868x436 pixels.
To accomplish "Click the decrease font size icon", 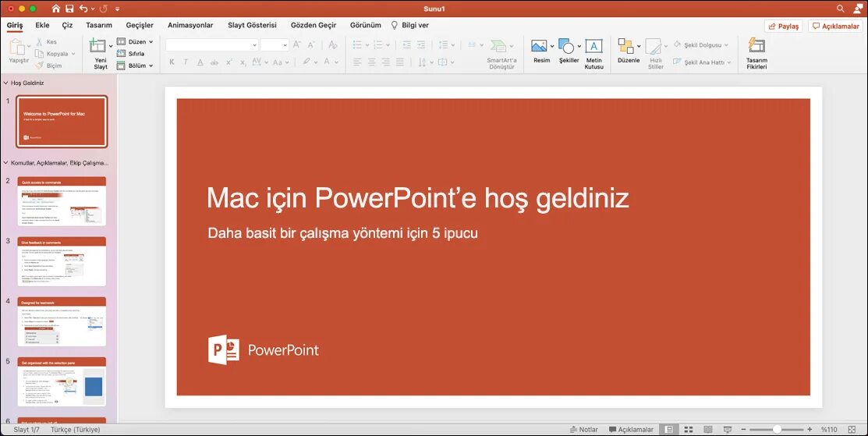I will point(311,44).
